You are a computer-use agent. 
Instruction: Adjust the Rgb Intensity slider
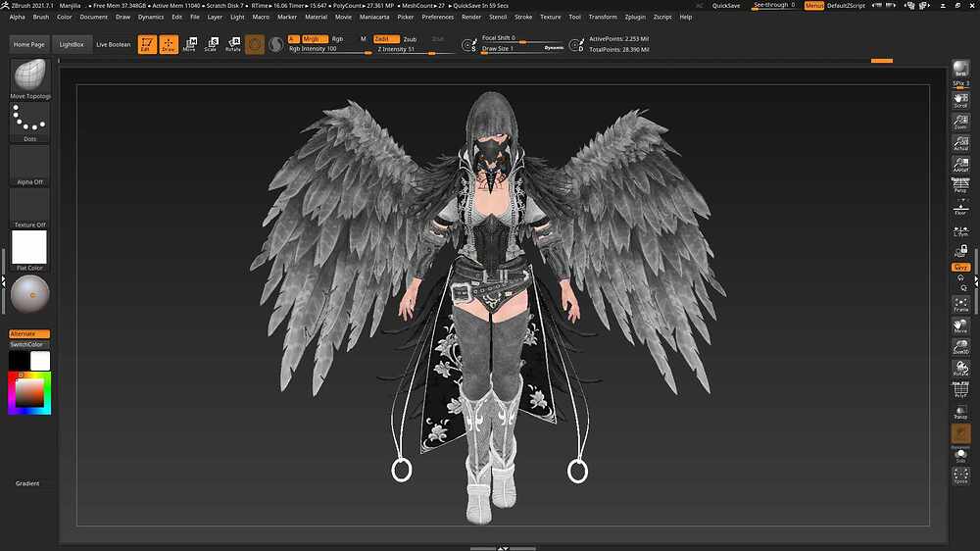(x=330, y=49)
